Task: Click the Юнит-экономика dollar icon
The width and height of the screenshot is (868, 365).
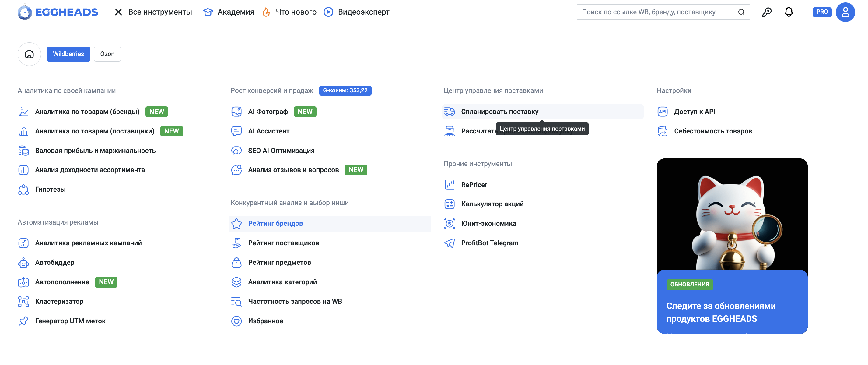Action: 450,224
